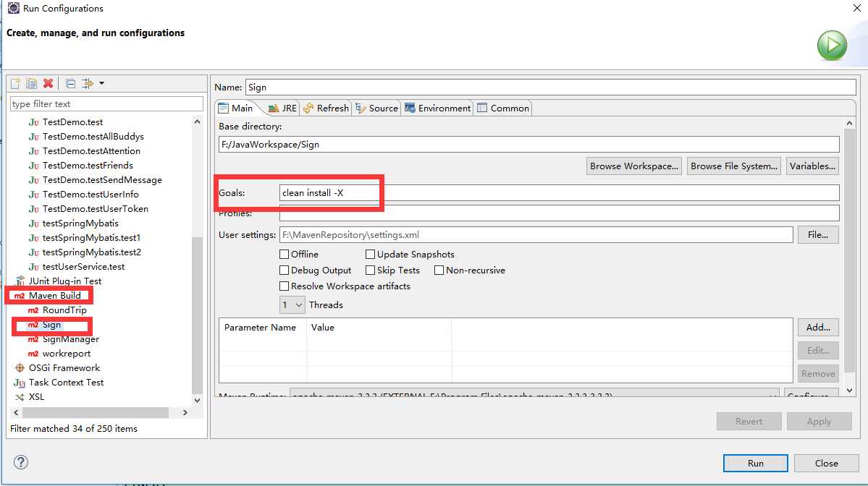Click the Goals input field
The height and width of the screenshot is (486, 868).
tap(559, 193)
